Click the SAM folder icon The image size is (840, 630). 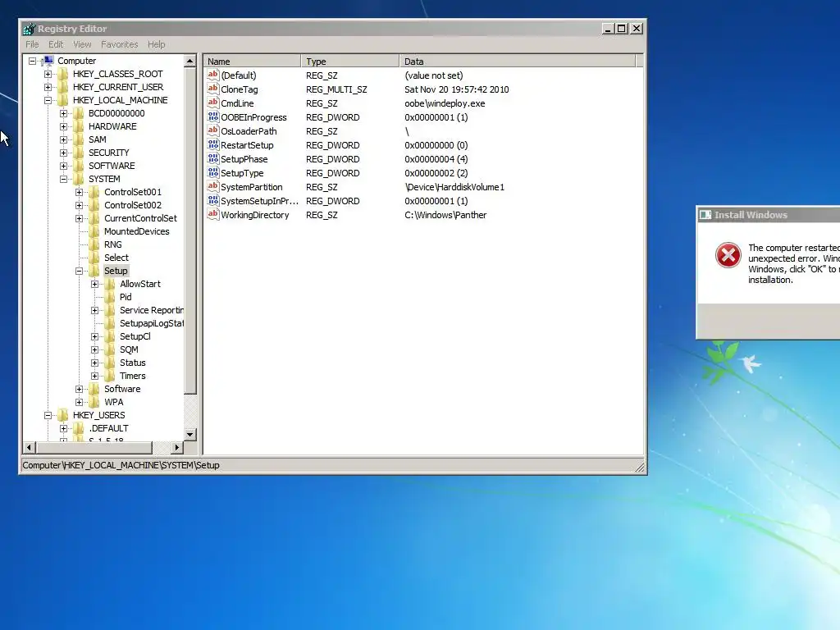point(79,139)
